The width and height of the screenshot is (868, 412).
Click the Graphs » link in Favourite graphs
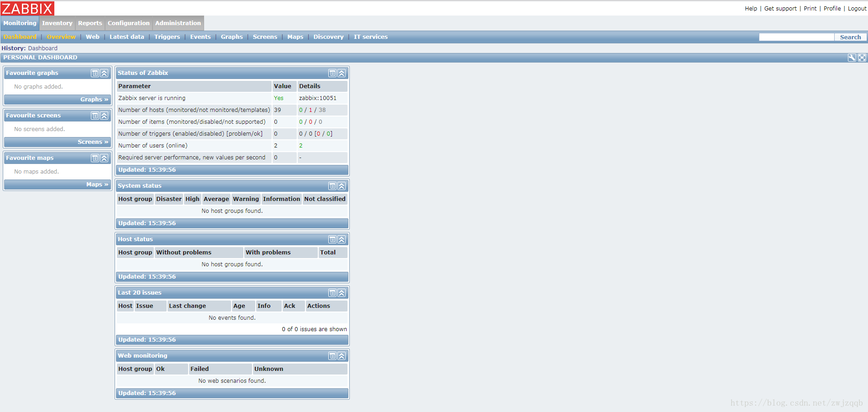click(94, 99)
